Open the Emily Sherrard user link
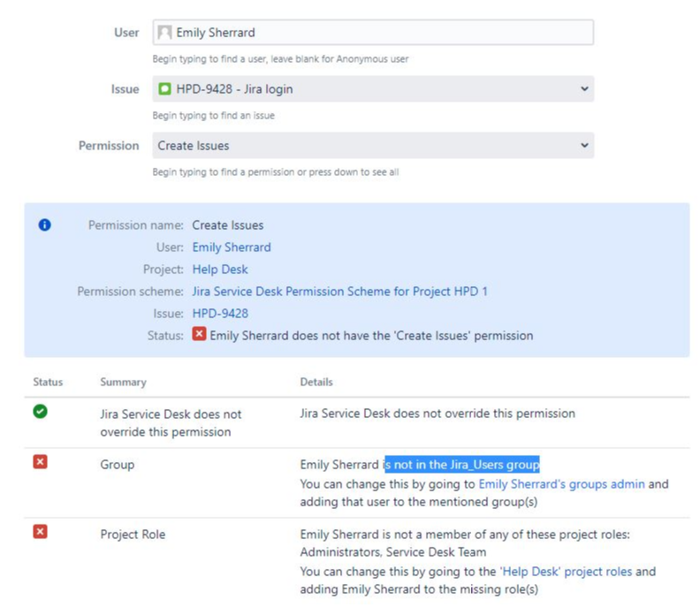The height and width of the screenshot is (607, 700). coord(232,247)
